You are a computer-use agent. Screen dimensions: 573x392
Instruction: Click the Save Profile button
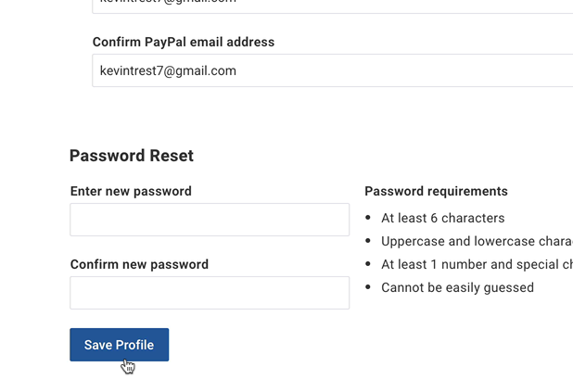[x=119, y=345]
